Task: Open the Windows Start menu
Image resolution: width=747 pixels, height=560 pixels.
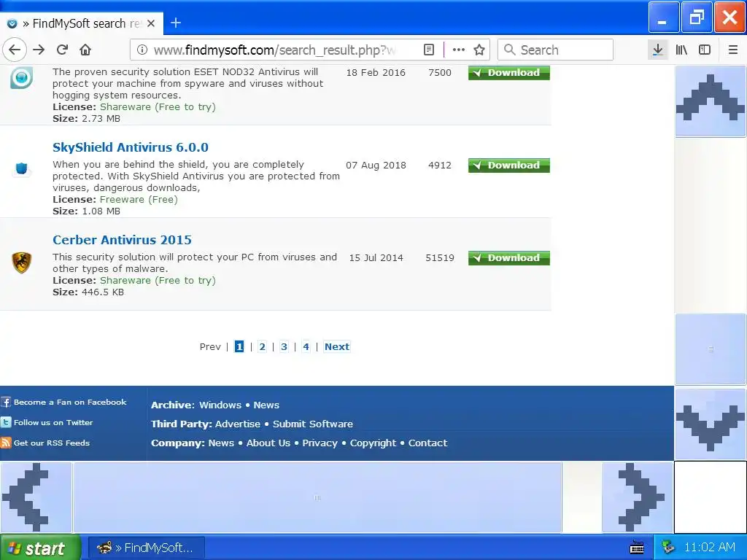Action: click(x=40, y=548)
